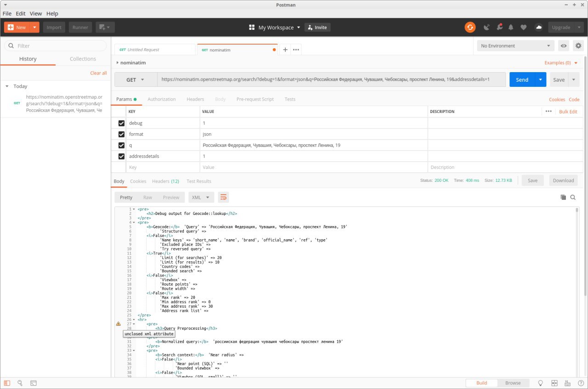Open manage environments gear icon
This screenshot has height=389, width=588.
578,46
